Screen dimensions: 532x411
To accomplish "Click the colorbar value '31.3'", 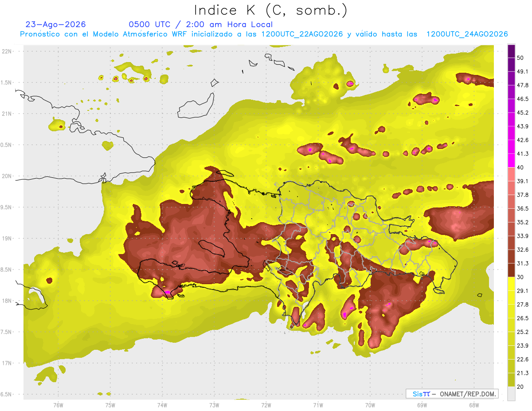I will pyautogui.click(x=522, y=263).
